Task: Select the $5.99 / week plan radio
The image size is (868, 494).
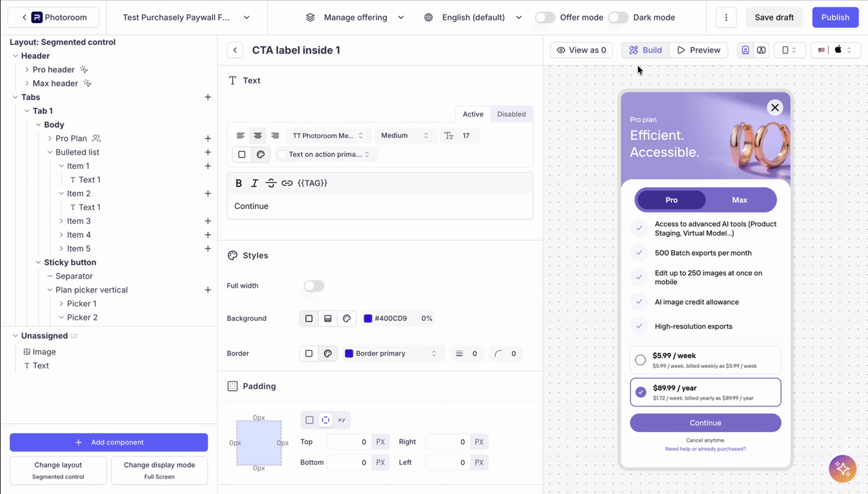Action: coord(640,360)
